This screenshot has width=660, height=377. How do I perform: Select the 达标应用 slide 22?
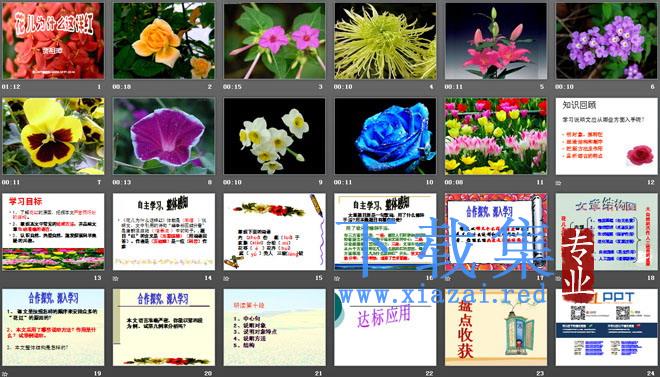click(385, 327)
